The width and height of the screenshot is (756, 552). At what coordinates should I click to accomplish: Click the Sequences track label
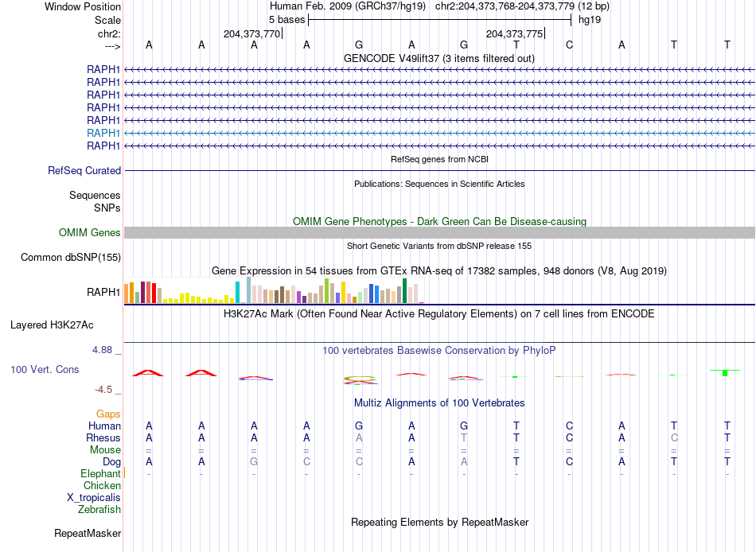(95, 195)
